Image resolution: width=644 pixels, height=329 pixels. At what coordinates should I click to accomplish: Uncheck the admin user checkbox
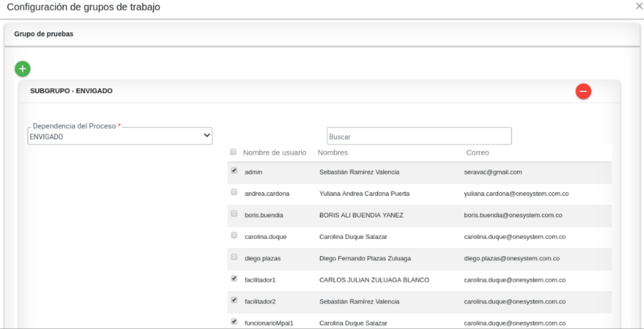[234, 171]
